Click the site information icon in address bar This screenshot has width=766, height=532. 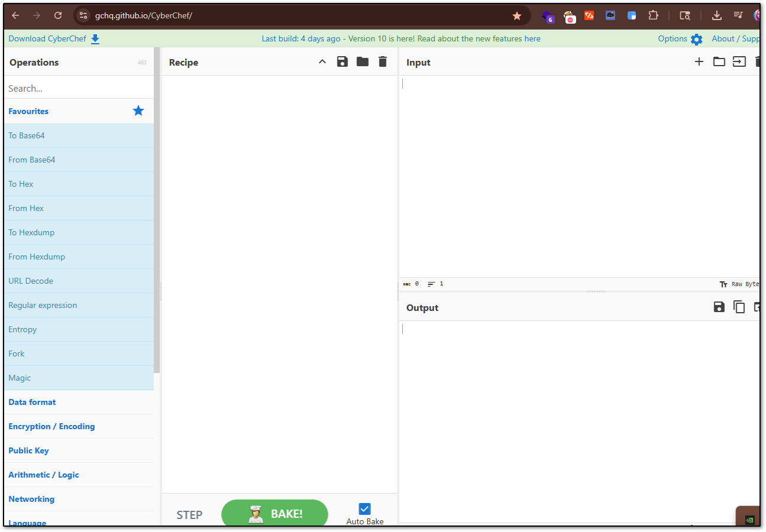83,15
